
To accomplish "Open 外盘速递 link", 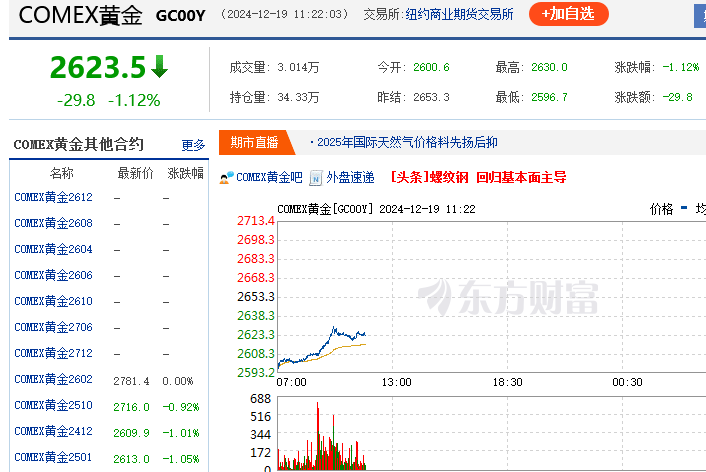I will [350, 177].
